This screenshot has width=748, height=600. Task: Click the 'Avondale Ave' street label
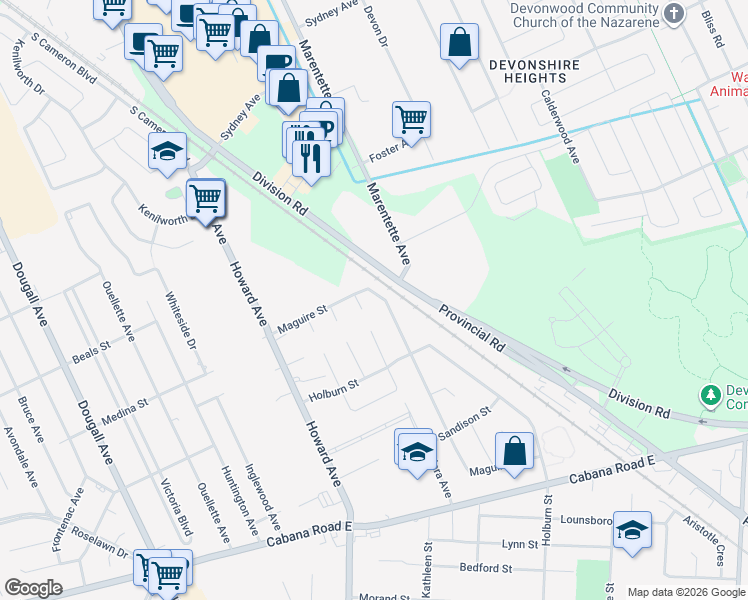click(x=21, y=457)
